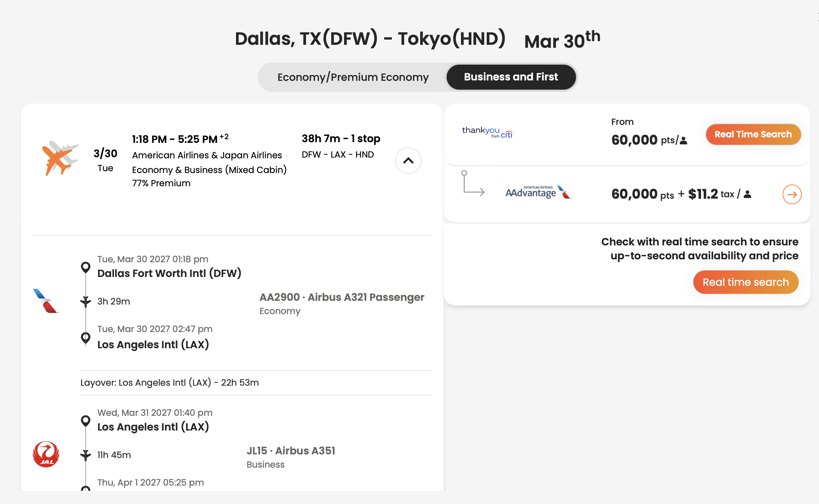Click the transfer arrow icon beside AAdvantage

(x=473, y=183)
